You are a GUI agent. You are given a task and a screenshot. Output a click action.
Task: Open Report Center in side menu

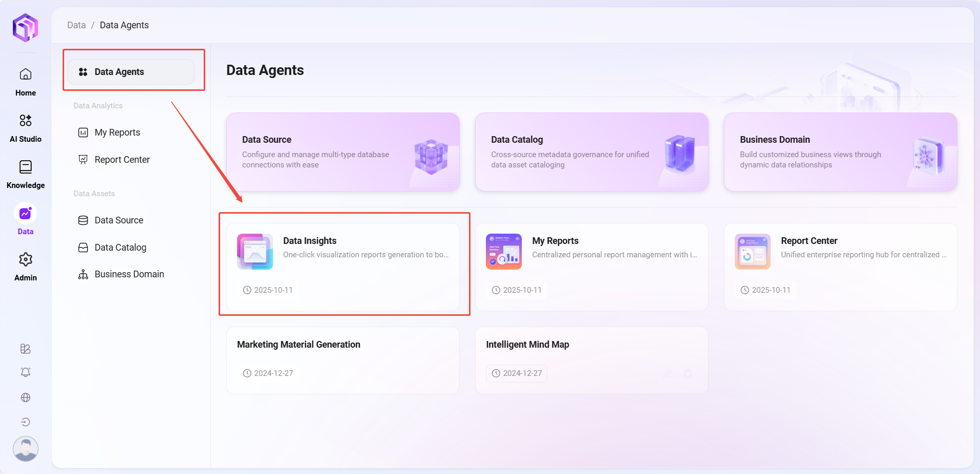coord(122,160)
